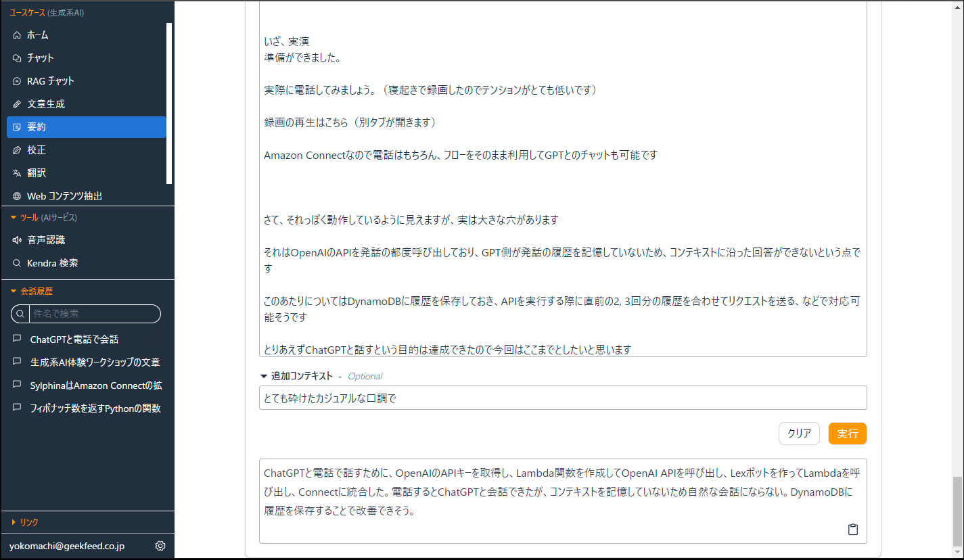Click the account yokomachi@geekfeed.co.jp
964x560 pixels.
[67, 546]
